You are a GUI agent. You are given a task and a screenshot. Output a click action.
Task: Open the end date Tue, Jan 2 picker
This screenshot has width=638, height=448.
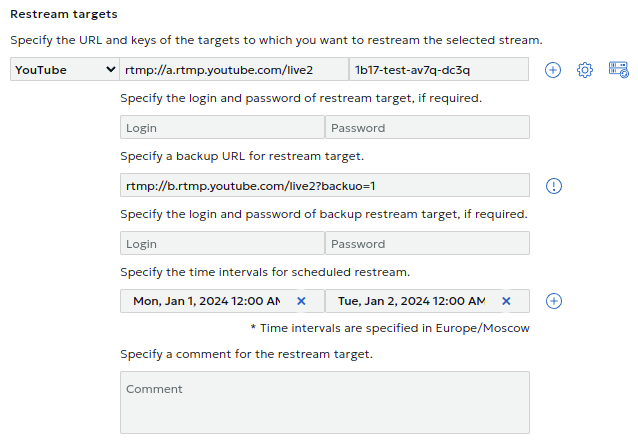pyautogui.click(x=411, y=301)
